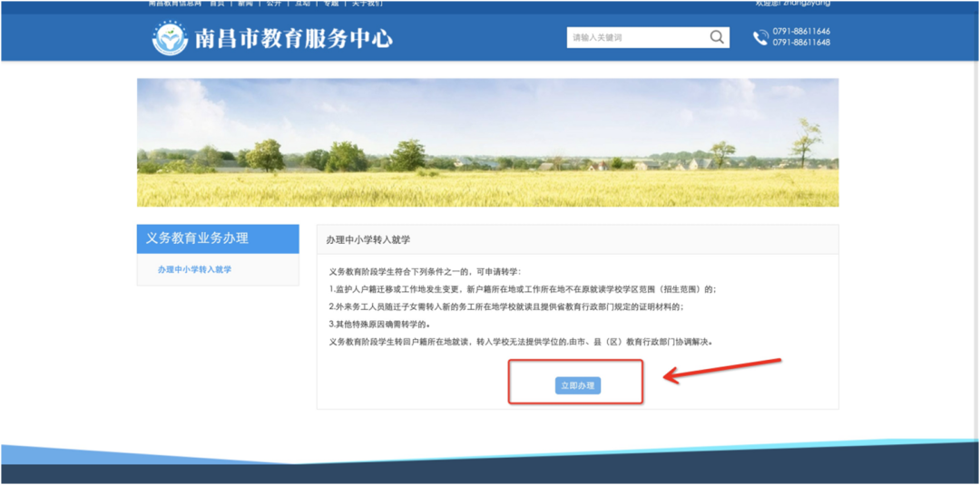The height and width of the screenshot is (485, 980).
Task: Click the line 3.其他特殊原因确需转学的
Action: coord(379,325)
